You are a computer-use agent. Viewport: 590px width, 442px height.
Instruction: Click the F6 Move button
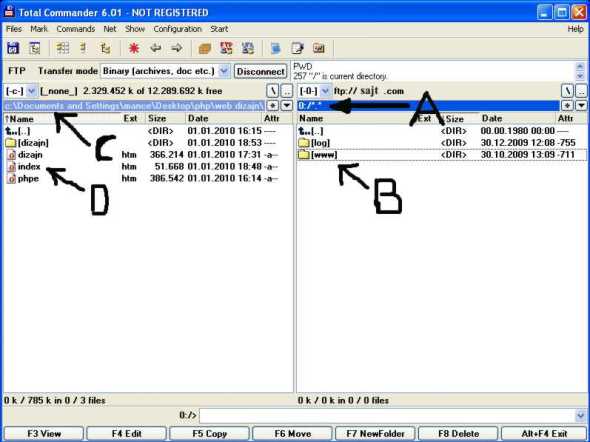(x=292, y=434)
